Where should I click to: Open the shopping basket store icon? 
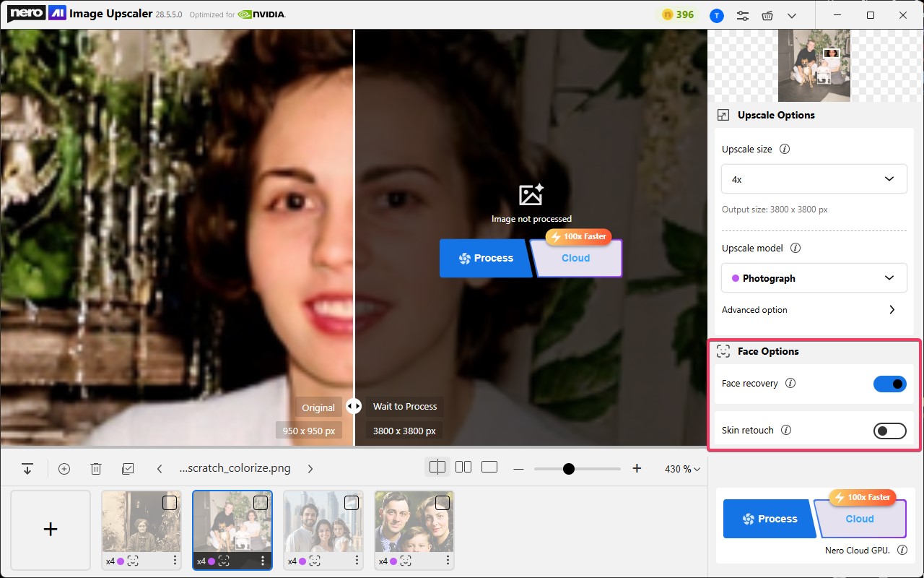click(767, 15)
